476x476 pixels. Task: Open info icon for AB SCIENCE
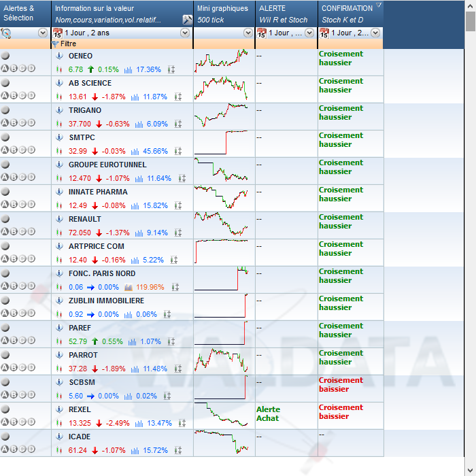pos(60,83)
